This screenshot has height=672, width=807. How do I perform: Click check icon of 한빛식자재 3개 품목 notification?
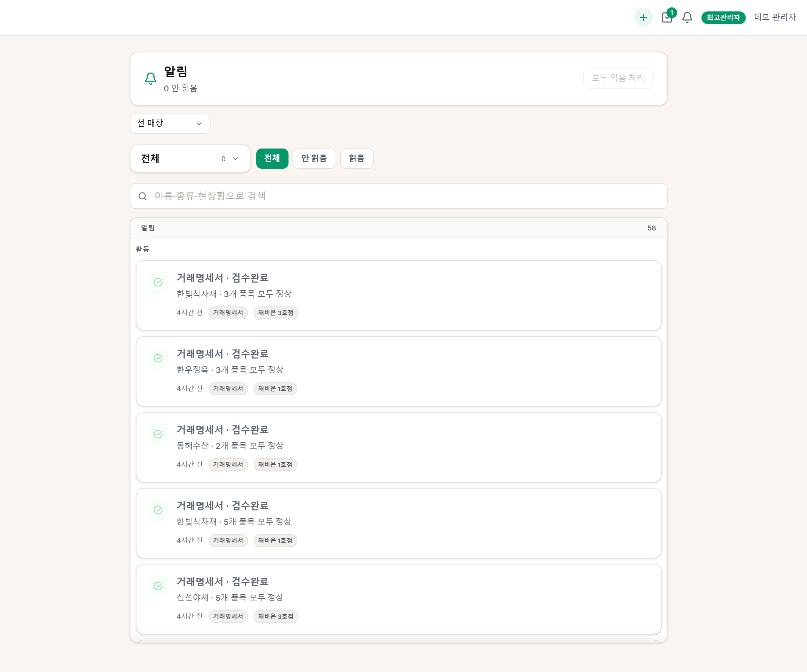(158, 282)
